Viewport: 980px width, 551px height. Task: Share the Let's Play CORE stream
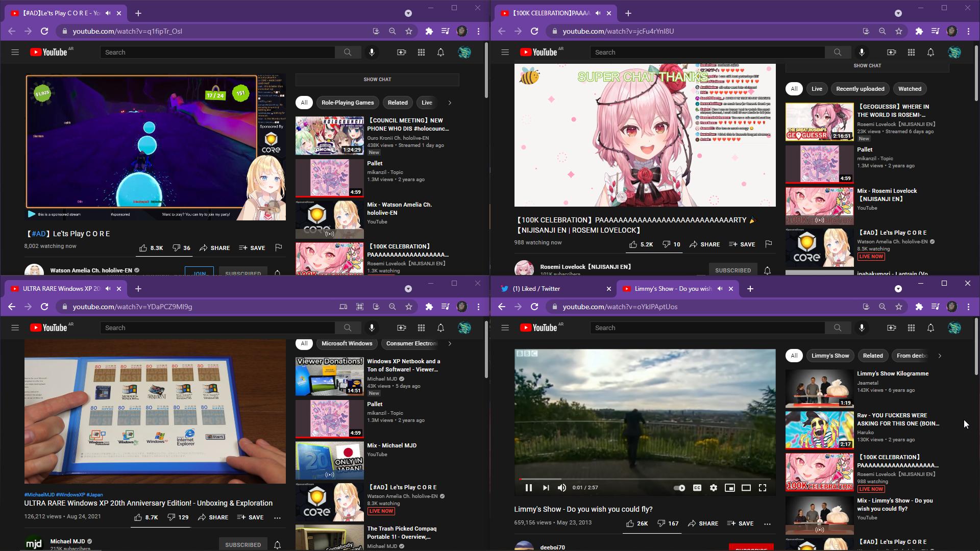214,248
